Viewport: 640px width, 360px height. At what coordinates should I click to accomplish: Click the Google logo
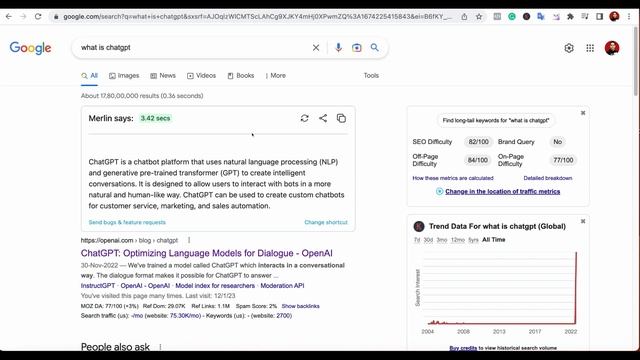click(x=31, y=48)
